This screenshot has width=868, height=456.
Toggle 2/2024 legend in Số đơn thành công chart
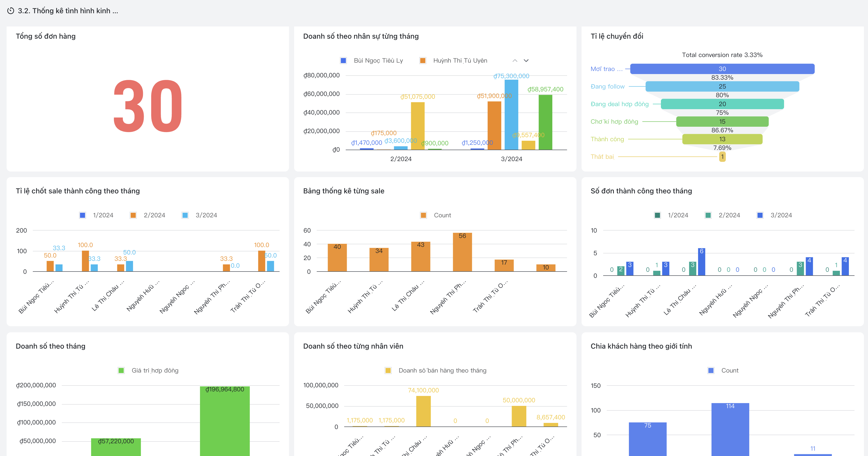723,215
